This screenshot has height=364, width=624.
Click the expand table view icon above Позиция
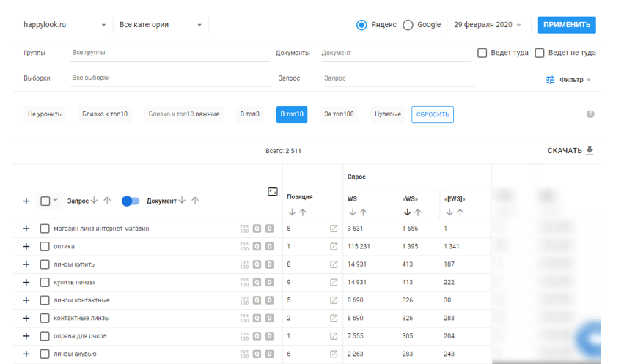pyautogui.click(x=273, y=192)
